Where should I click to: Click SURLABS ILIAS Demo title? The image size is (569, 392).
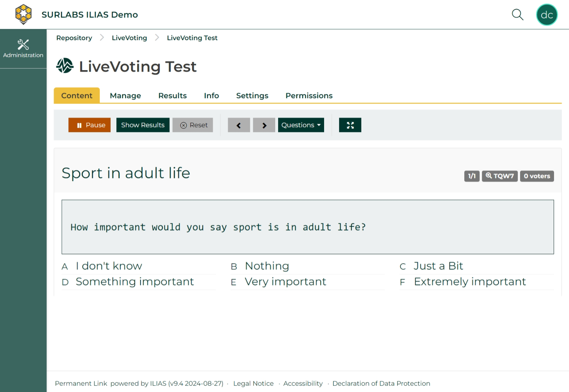point(89,15)
